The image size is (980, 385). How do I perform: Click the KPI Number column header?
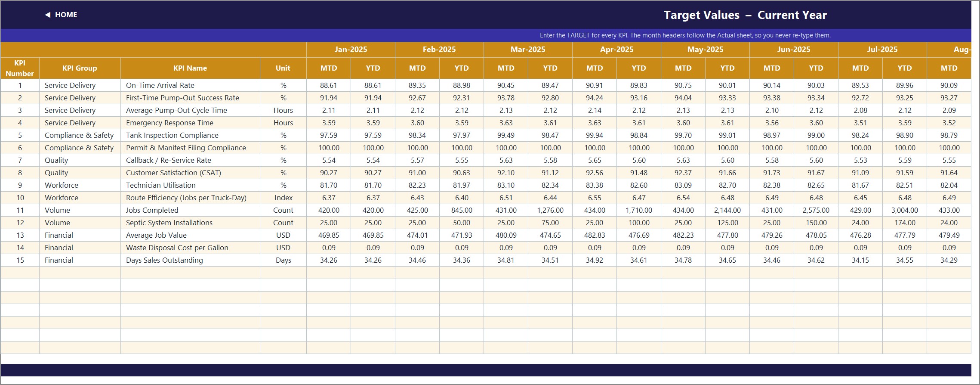click(x=20, y=68)
